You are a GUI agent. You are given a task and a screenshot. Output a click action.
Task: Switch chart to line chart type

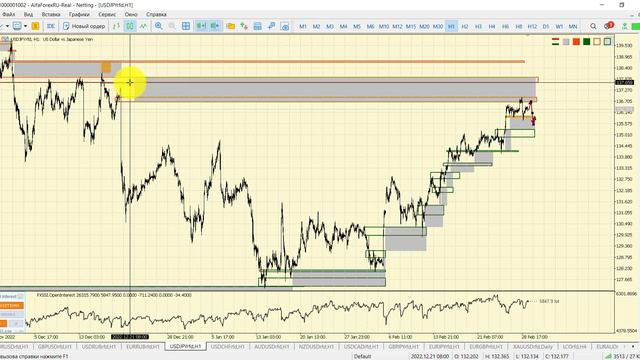(x=143, y=26)
